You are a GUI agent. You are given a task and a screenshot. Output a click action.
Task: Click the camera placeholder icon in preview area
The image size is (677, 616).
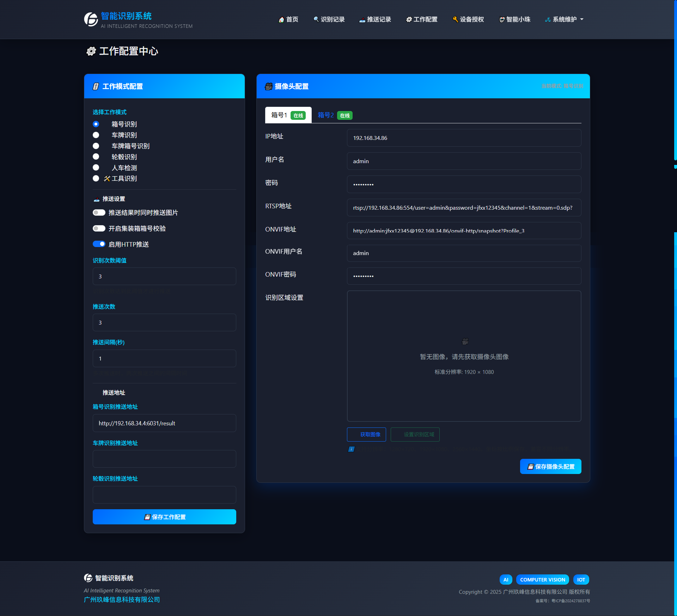pyautogui.click(x=465, y=341)
